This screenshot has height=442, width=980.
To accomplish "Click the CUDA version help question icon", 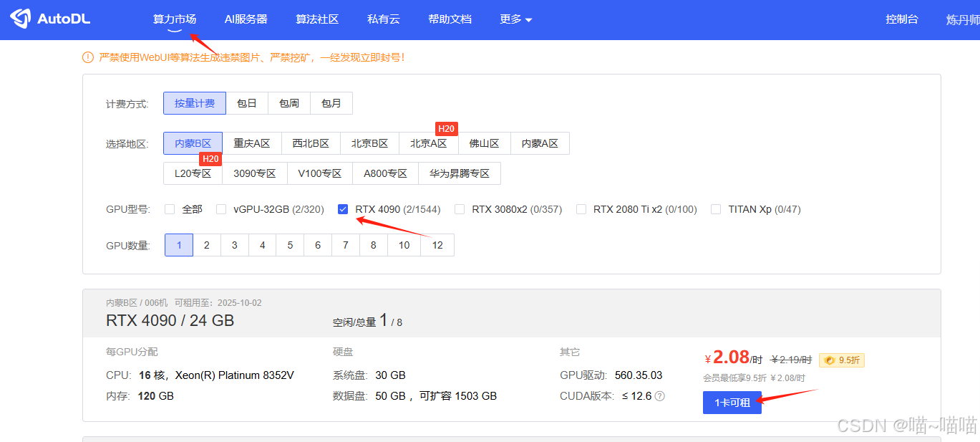I will pos(660,396).
